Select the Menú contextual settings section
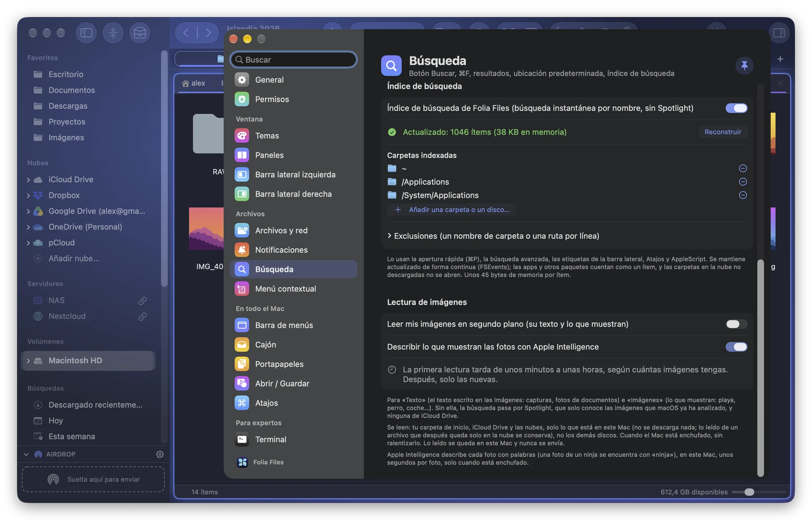 [293, 289]
